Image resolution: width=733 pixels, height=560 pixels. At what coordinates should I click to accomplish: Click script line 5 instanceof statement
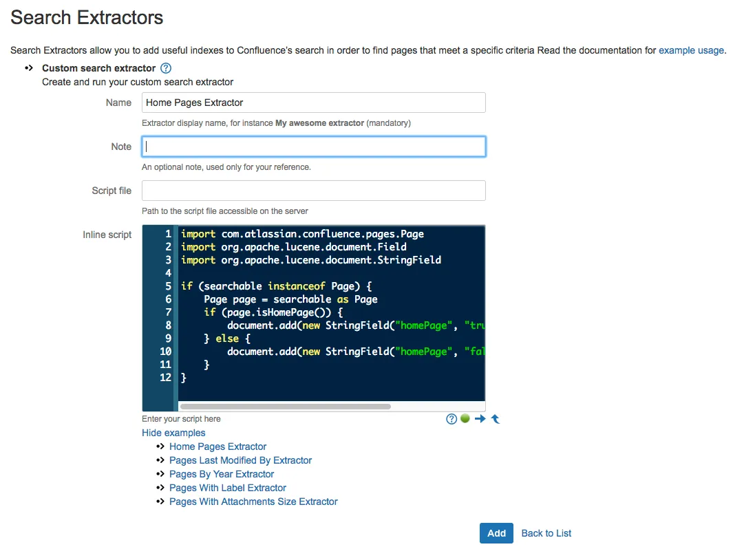point(277,286)
